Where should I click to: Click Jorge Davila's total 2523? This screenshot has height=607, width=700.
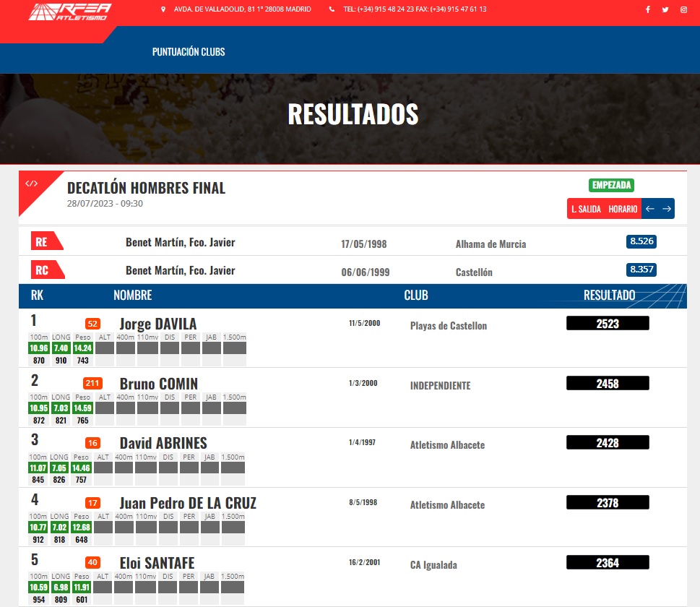point(608,324)
